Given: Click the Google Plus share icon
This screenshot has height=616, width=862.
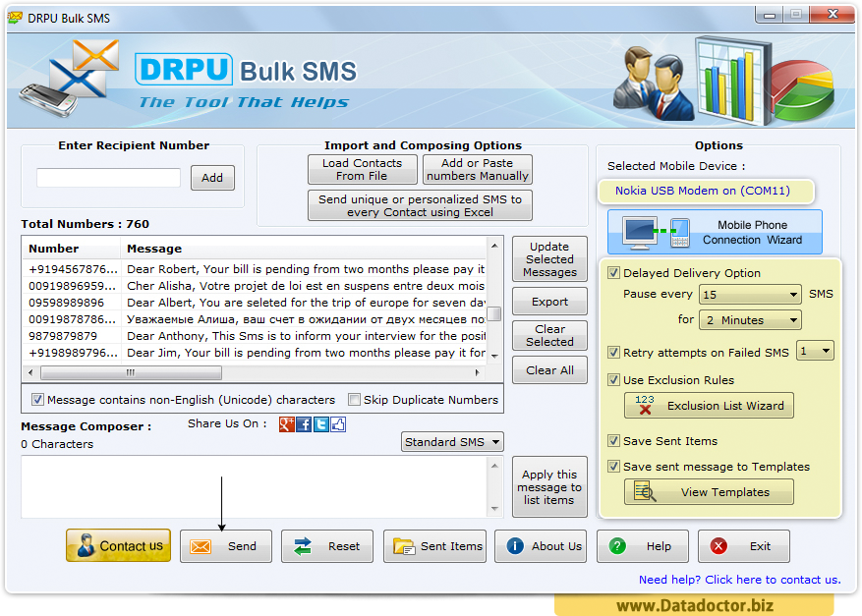Looking at the screenshot, I should [287, 424].
